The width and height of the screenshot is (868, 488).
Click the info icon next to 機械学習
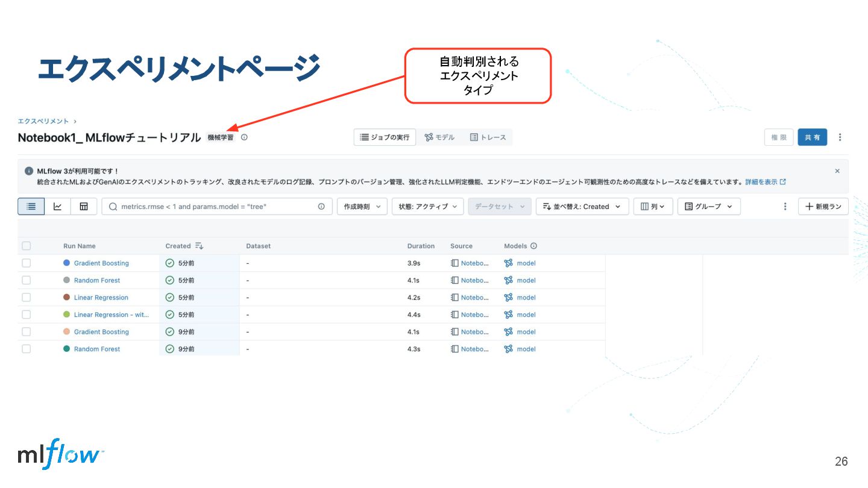click(244, 137)
